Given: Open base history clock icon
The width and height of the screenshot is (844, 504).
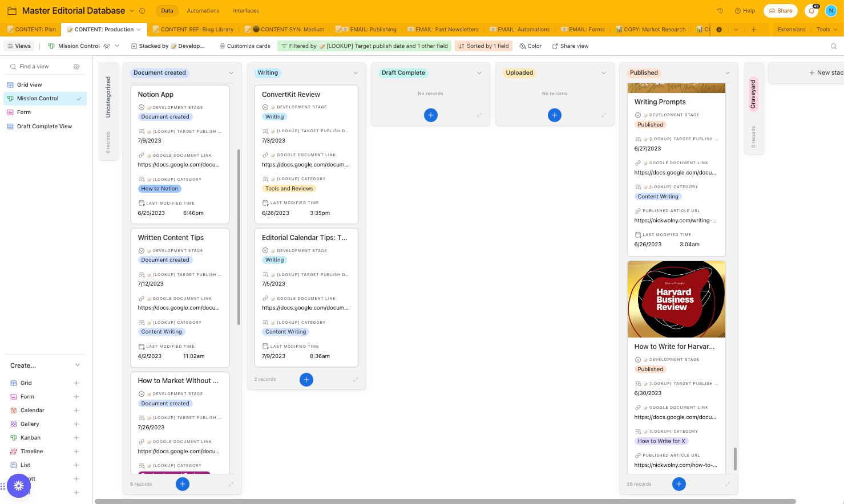Looking at the screenshot, I should (x=720, y=11).
